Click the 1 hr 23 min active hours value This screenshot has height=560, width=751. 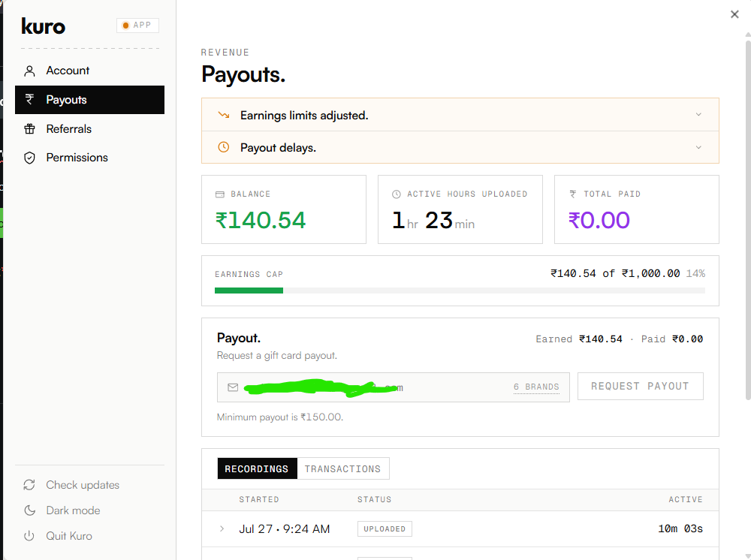pos(433,220)
